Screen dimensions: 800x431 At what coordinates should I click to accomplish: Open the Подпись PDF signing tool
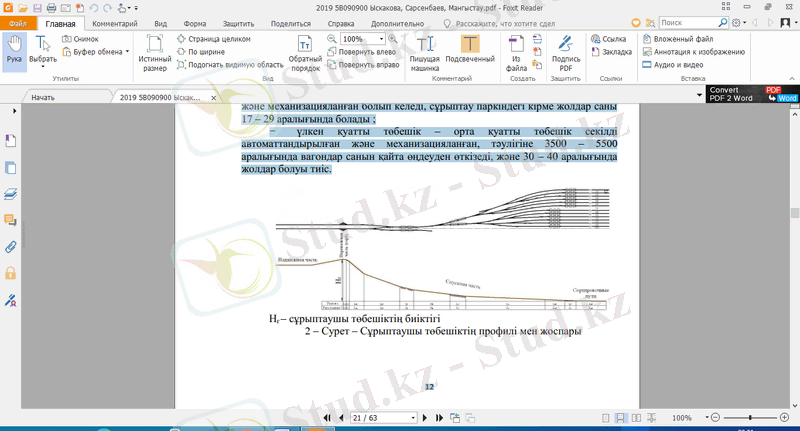point(565,52)
